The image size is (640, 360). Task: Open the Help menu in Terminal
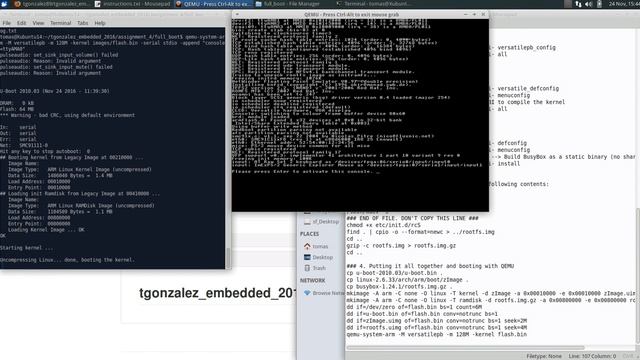(100, 23)
